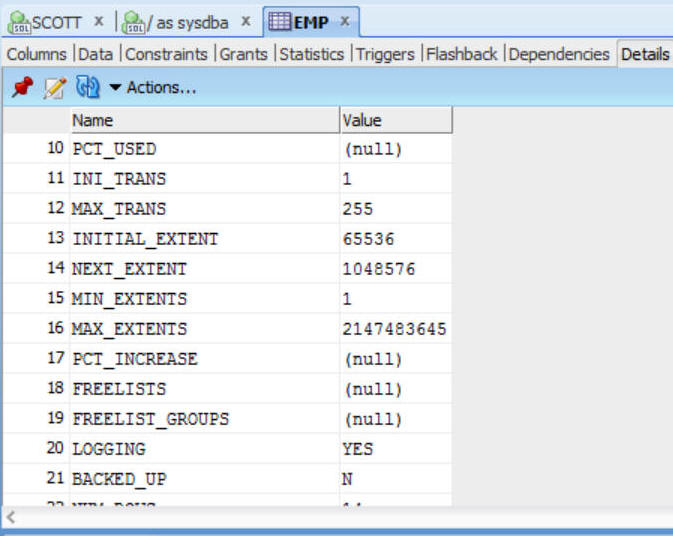
Task: View the Statistics tab
Action: click(x=311, y=54)
